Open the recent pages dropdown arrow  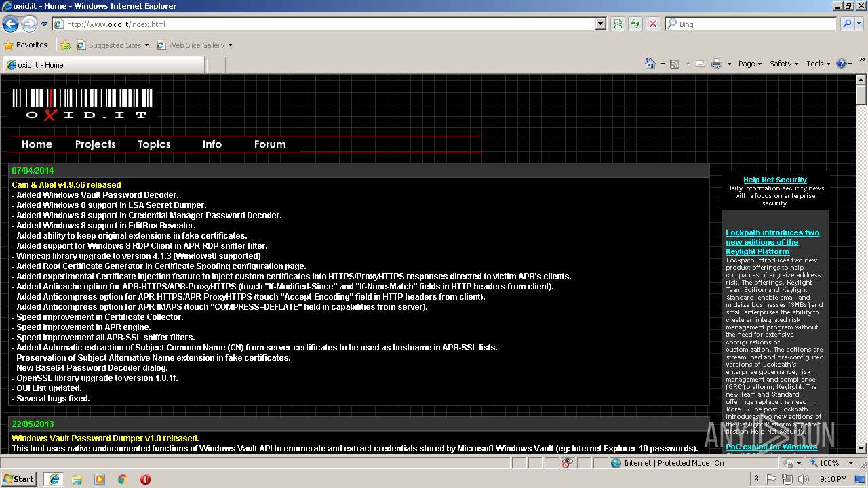44,24
